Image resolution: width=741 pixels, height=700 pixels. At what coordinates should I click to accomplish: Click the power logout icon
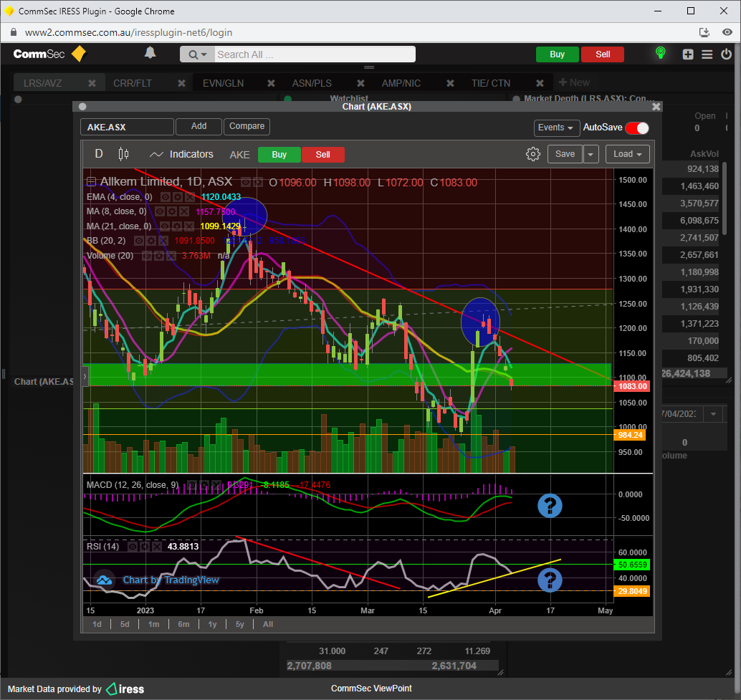pos(727,54)
